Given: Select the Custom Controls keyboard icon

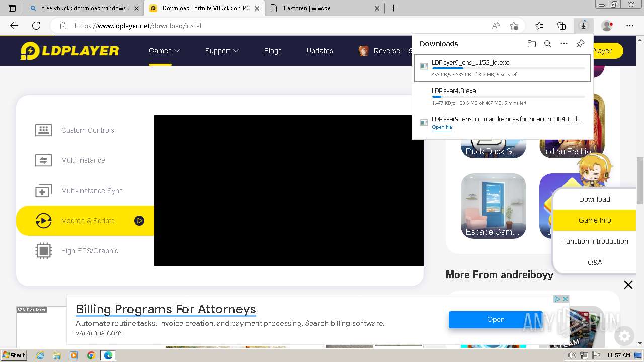Looking at the screenshot, I should tap(43, 130).
